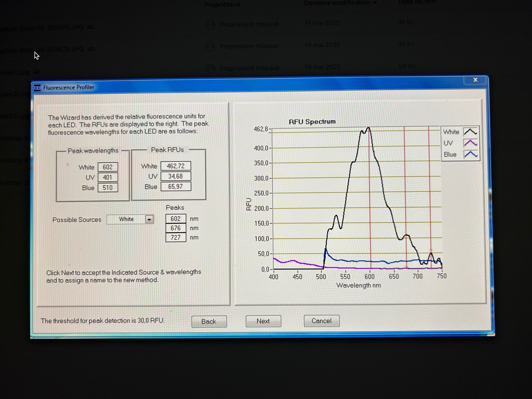
Task: Select the UV peak wavelength field 401
Action: click(x=108, y=177)
